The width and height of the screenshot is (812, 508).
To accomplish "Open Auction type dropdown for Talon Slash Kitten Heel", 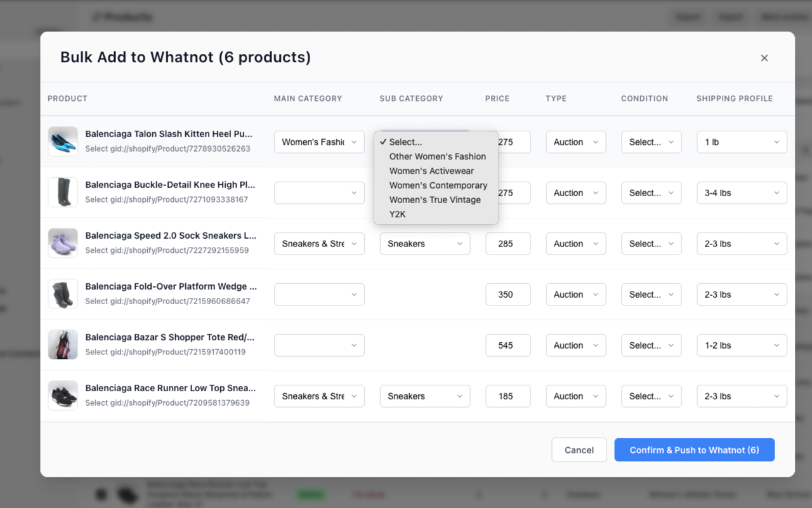I will coord(576,142).
